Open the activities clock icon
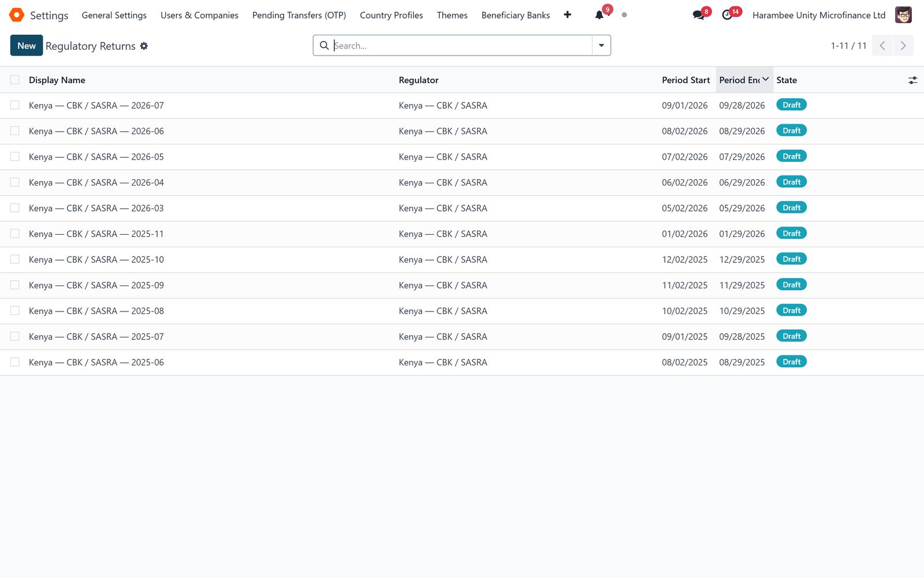This screenshot has width=924, height=578. click(x=728, y=15)
